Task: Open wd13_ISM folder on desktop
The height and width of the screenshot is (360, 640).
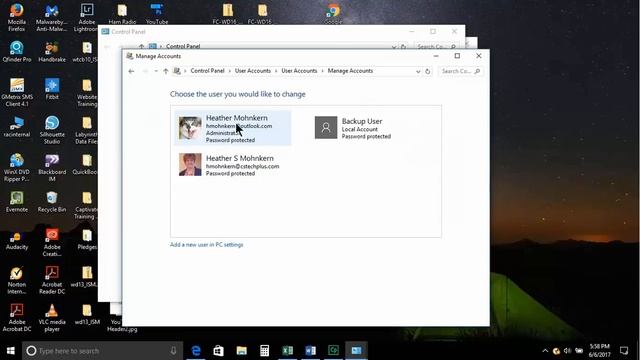Action: point(87,314)
